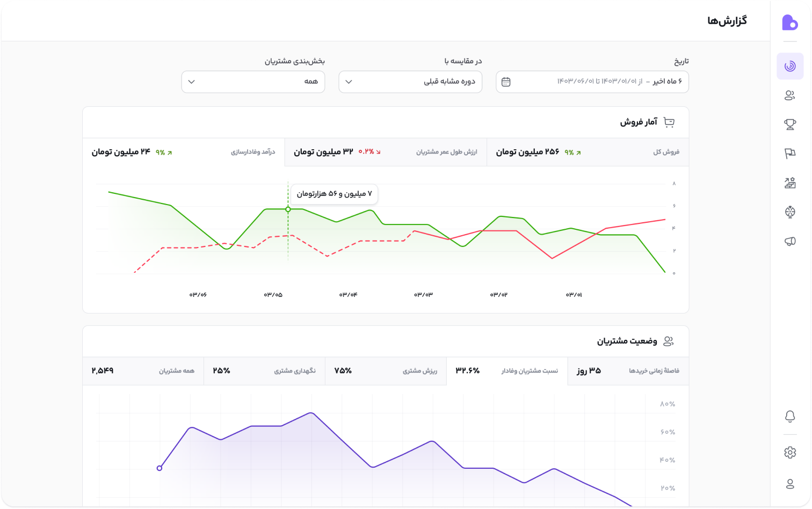Open user profile icon in sidebar
812x509 pixels.
[790, 484]
